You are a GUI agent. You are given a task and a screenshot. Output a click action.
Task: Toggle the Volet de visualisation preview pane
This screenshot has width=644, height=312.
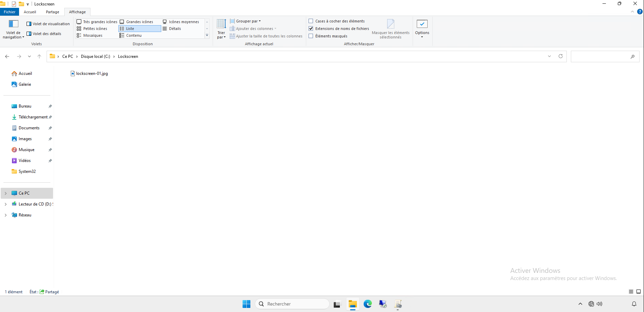[x=48, y=24]
